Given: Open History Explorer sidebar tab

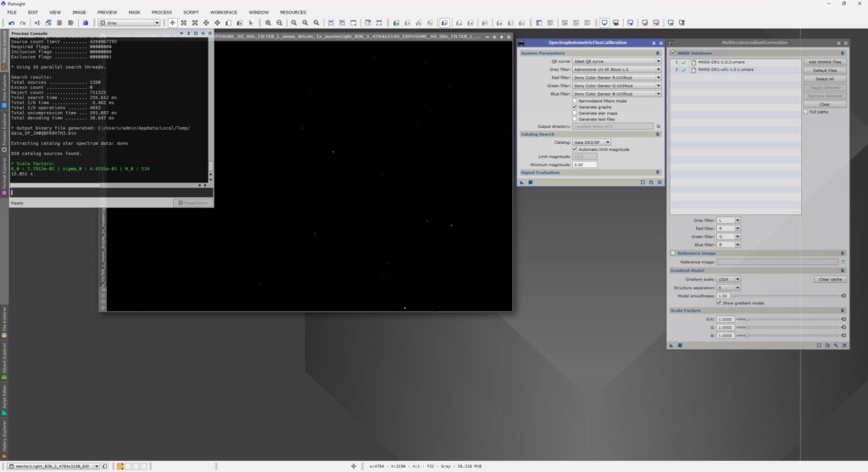Looking at the screenshot, I should tap(4, 439).
